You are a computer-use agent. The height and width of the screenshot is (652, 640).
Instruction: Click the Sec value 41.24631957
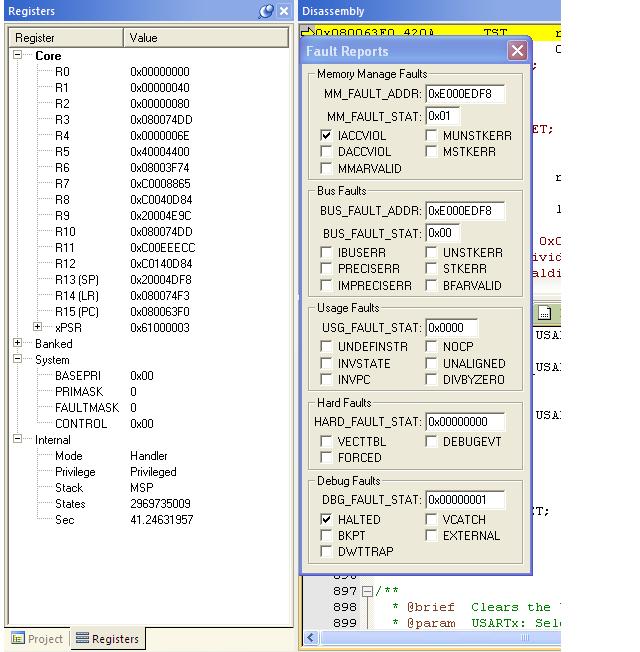point(161,519)
